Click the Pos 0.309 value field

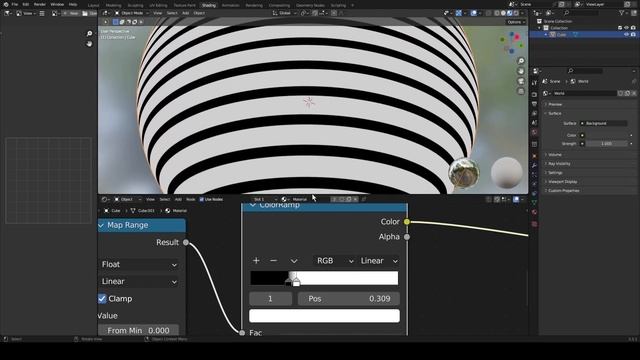point(349,299)
